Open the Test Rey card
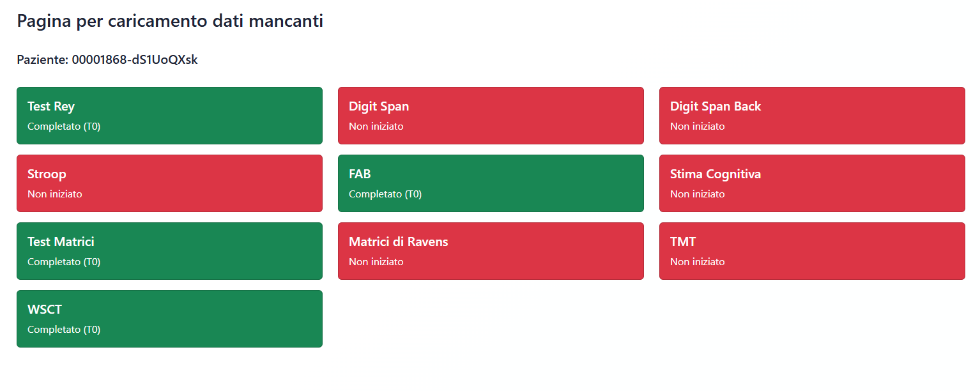This screenshot has width=980, height=391. point(169,115)
